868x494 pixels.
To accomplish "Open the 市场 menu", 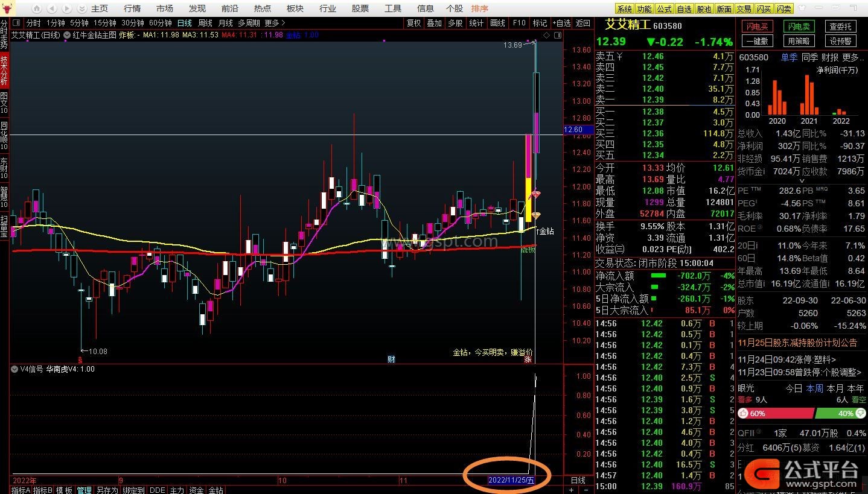I will (165, 8).
